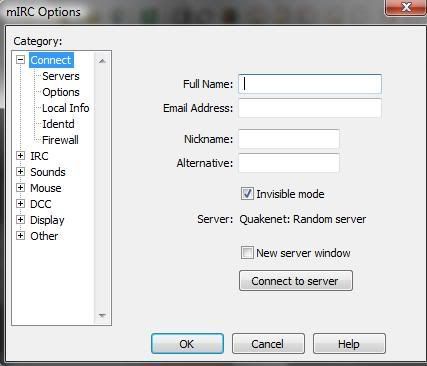Select the Sounds tree item

click(48, 172)
